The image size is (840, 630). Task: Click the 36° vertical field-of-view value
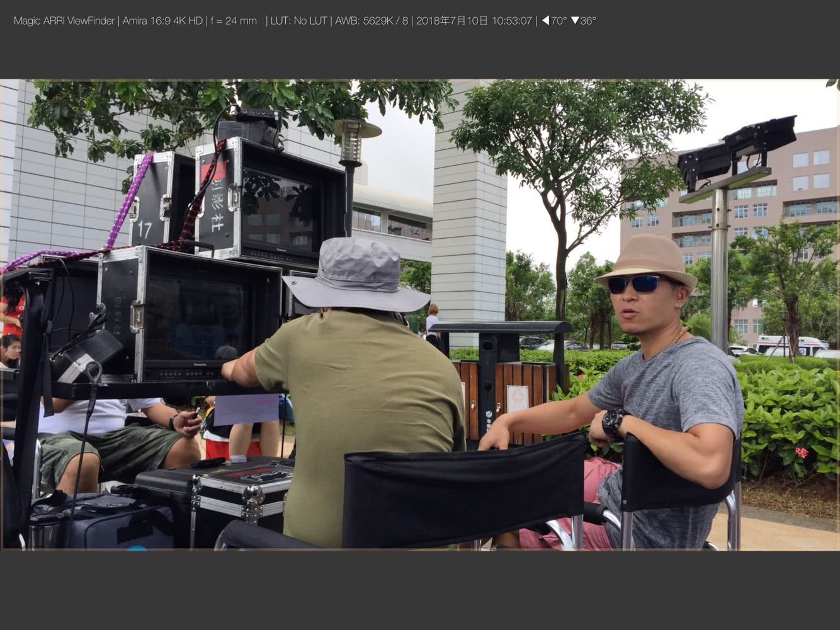coord(588,21)
